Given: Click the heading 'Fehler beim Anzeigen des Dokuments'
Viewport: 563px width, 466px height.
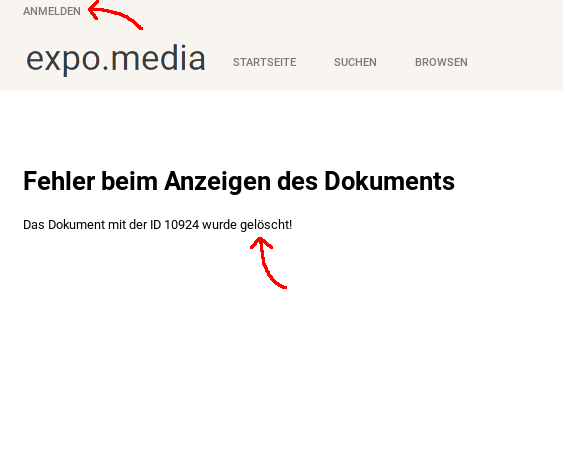Looking at the screenshot, I should (x=239, y=181).
